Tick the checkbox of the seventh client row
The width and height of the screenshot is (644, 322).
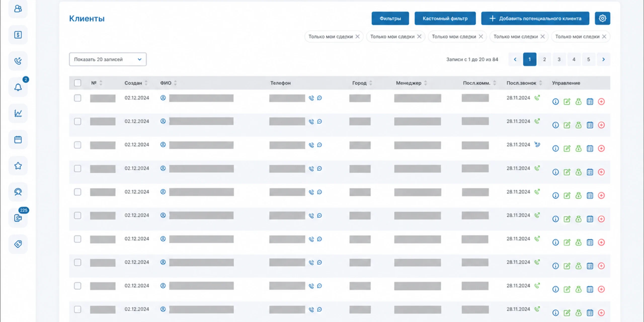click(x=77, y=239)
